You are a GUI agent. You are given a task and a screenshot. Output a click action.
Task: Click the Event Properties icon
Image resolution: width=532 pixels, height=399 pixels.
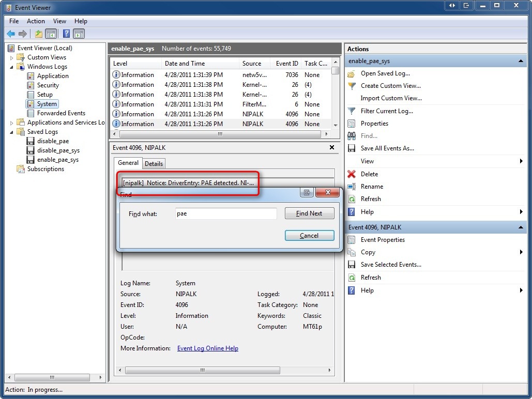[352, 240]
